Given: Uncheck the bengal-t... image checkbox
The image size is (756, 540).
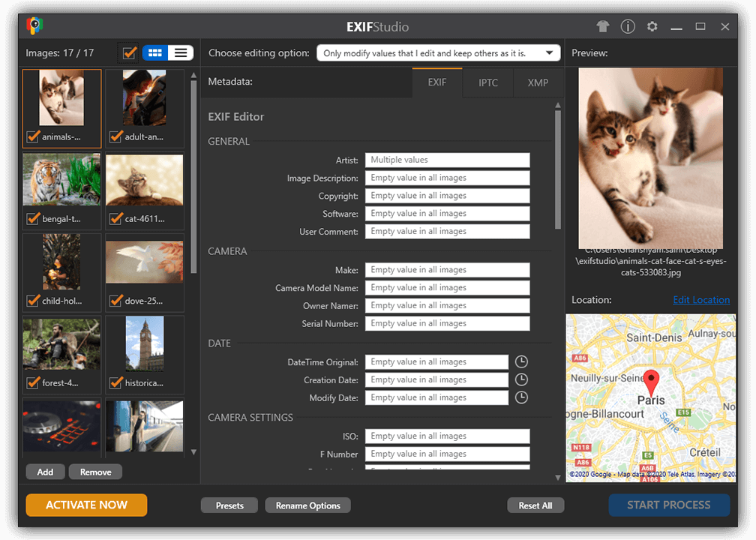Looking at the screenshot, I should click(x=33, y=219).
